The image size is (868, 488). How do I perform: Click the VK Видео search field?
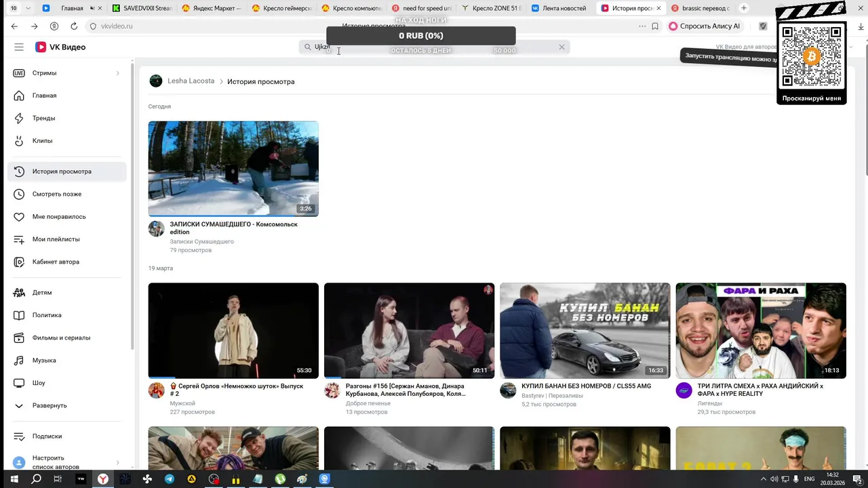coord(434,47)
